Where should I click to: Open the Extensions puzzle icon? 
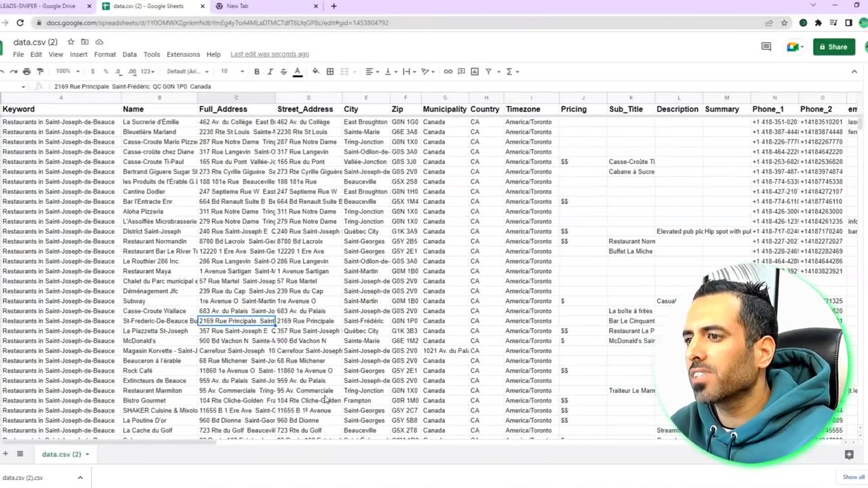coord(818,22)
